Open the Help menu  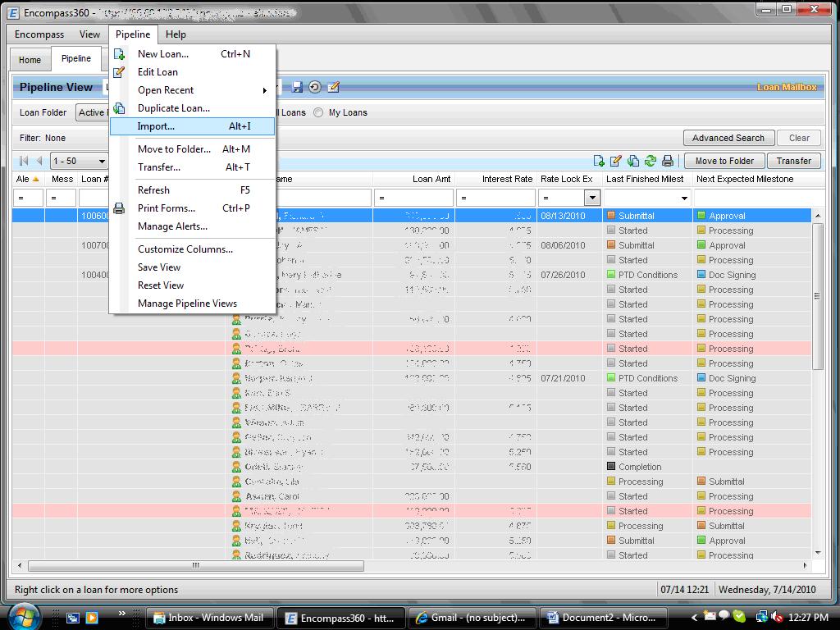[176, 34]
